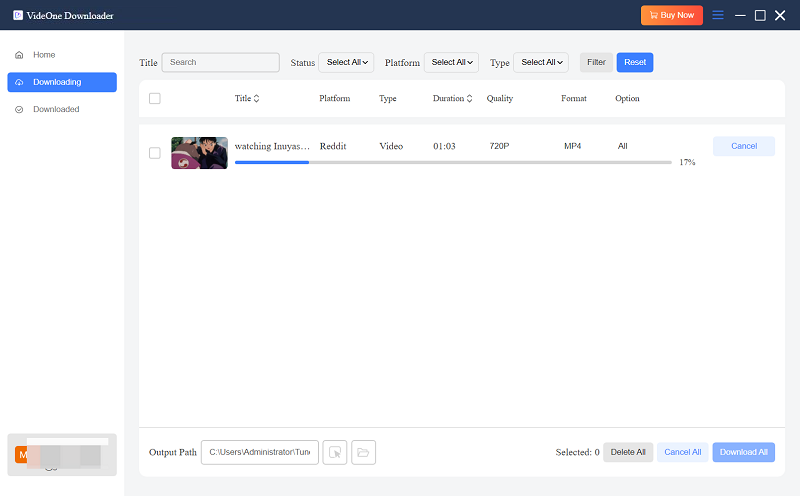
Task: Toggle the select-all checkbox in header
Action: point(154,99)
